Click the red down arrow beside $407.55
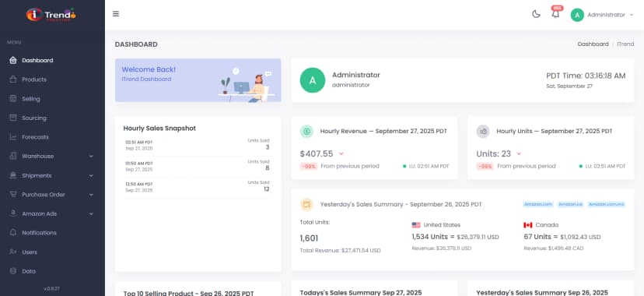 (341, 154)
